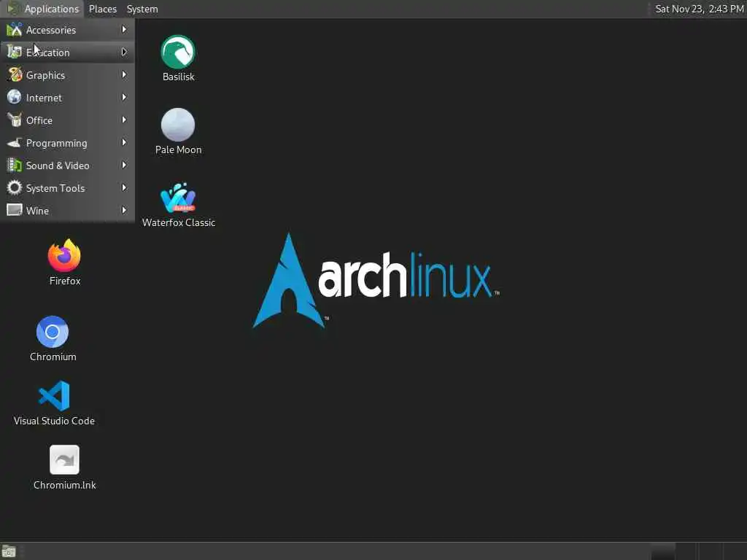Click the Firefox label under its icon
Screen dimensions: 747x560
pos(65,281)
